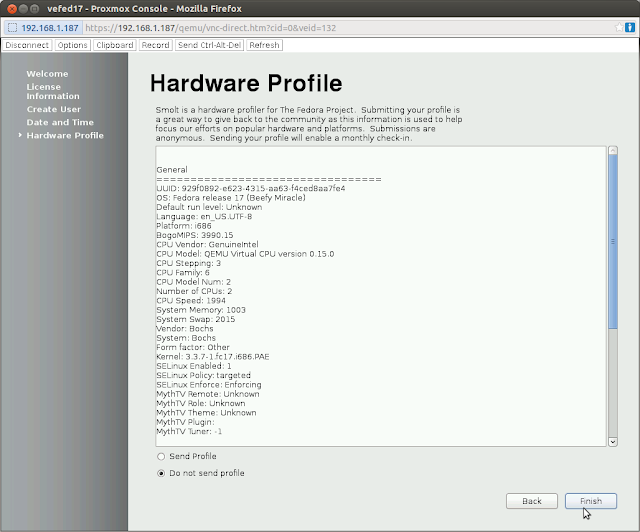Click 'OS: Fedora release 17 (Beefy Miracle)' line
Viewport: 640px width, 532px height.
pos(231,198)
